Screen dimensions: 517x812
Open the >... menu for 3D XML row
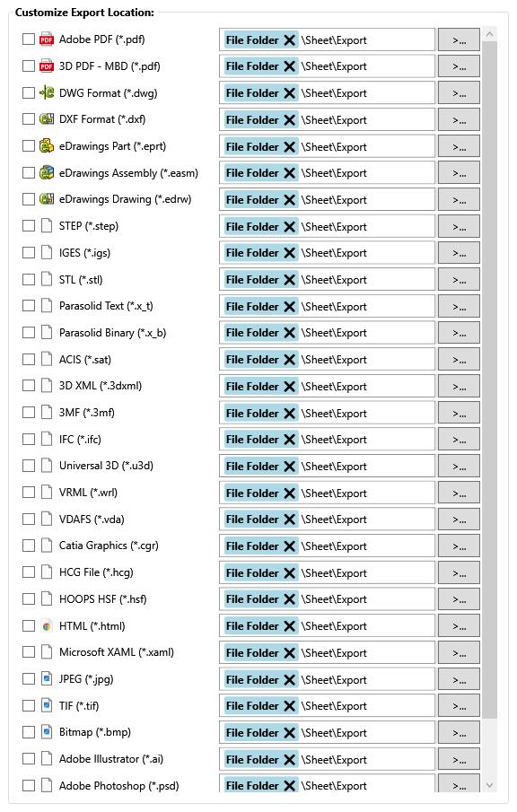pyautogui.click(x=459, y=387)
